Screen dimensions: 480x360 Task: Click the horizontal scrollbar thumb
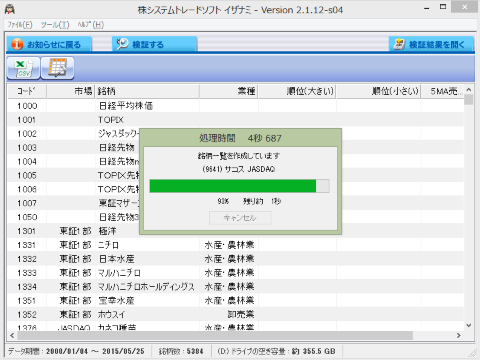(215, 336)
